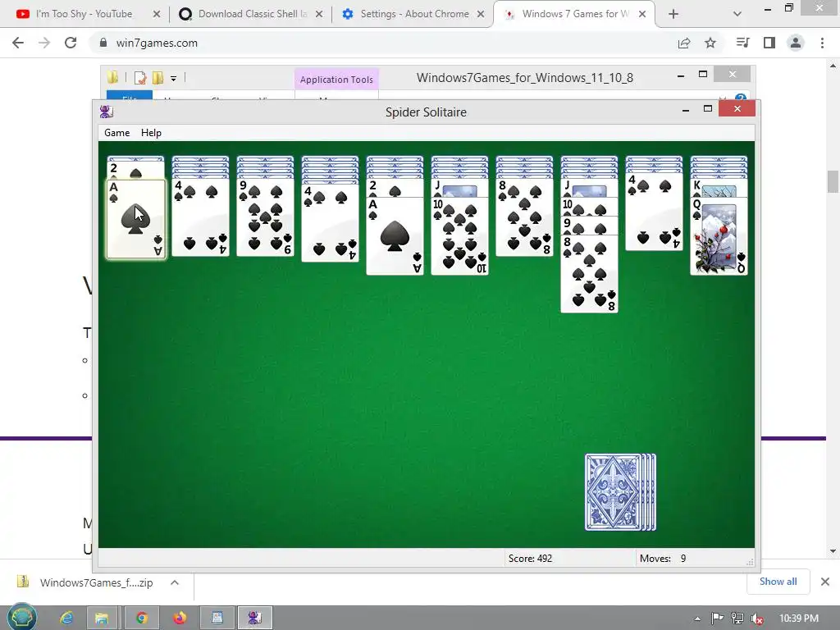
Task: Open Firefox from the taskbar
Action: (x=180, y=618)
